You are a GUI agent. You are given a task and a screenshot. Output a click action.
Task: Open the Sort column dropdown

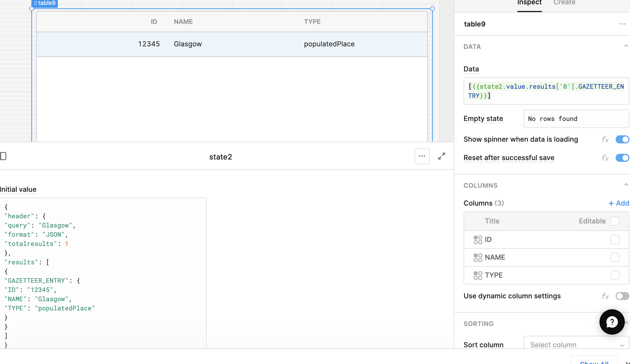pyautogui.click(x=576, y=345)
